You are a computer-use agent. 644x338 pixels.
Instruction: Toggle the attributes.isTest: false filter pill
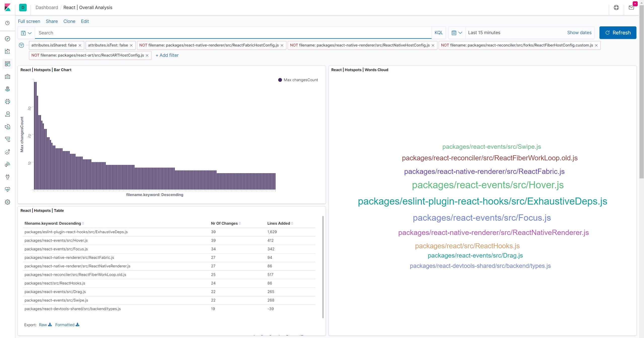coord(108,45)
